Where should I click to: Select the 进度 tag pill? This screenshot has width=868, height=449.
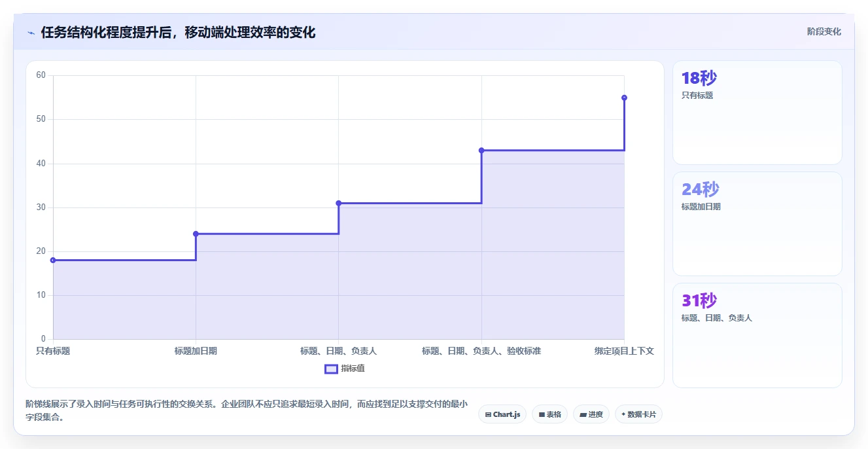[591, 414]
